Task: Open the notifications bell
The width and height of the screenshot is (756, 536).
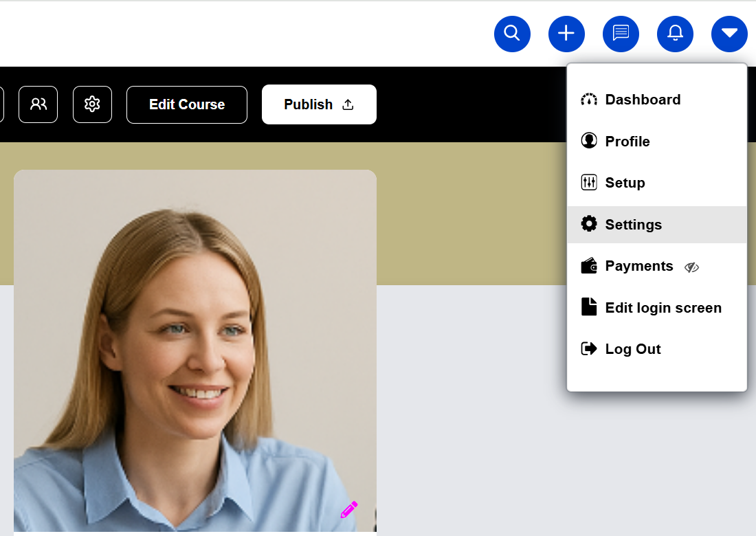Action: [675, 34]
